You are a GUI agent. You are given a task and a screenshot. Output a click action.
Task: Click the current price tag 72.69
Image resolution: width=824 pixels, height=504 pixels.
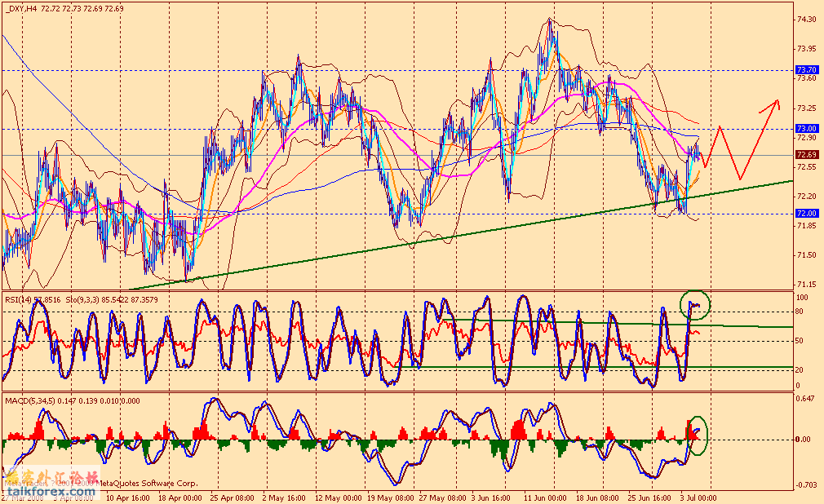tap(806, 155)
